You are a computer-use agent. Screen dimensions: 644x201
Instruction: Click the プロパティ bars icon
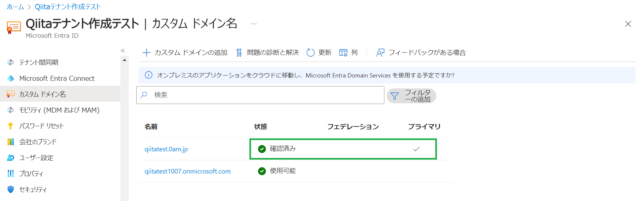point(11,174)
